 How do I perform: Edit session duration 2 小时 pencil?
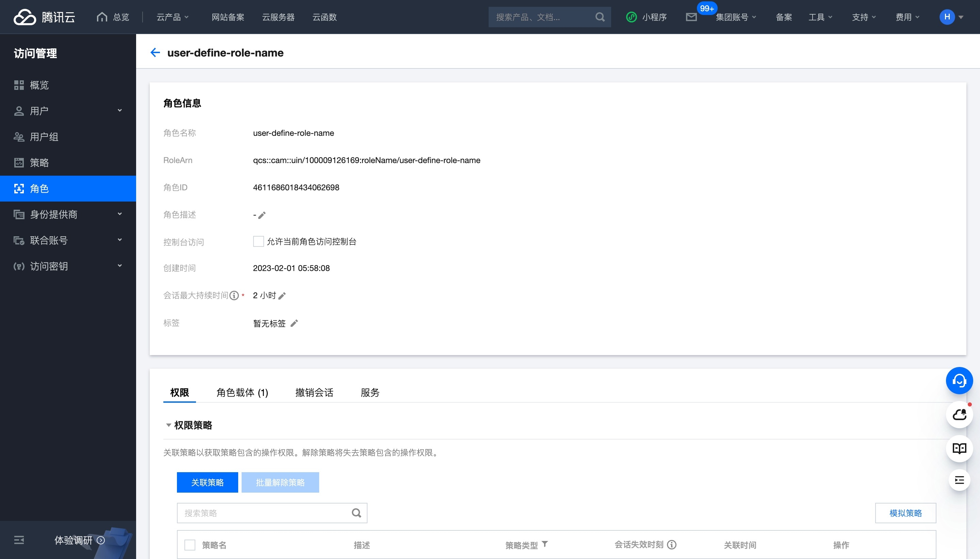click(x=282, y=296)
